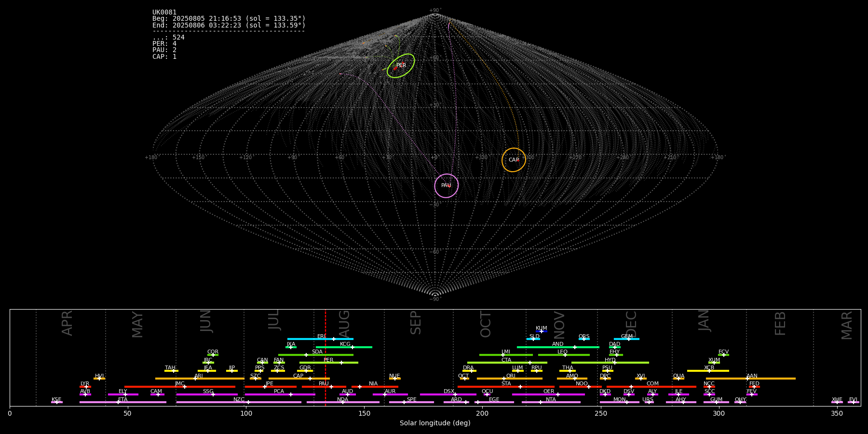Click the PAU shower bar in the timeline

(x=324, y=387)
